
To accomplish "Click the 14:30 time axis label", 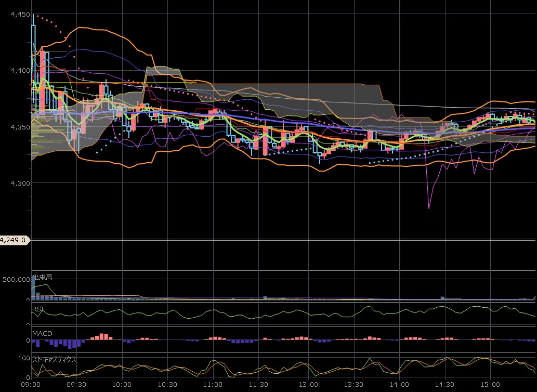I will (444, 385).
